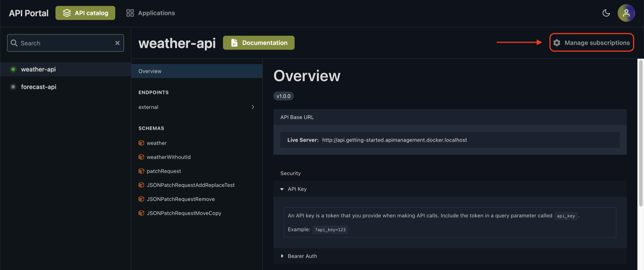This screenshot has height=270, width=644.
Task: Click the cube icon beside weather schema
Action: 141,143
